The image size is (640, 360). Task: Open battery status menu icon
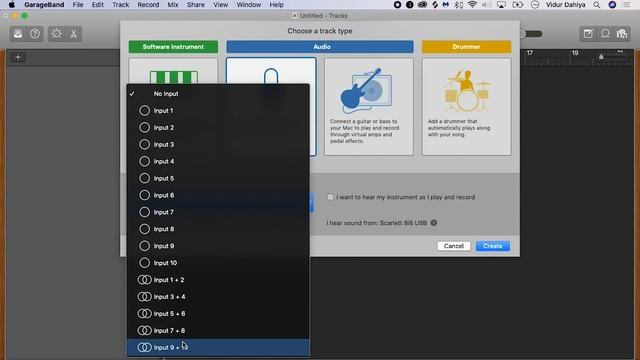pos(518,5)
